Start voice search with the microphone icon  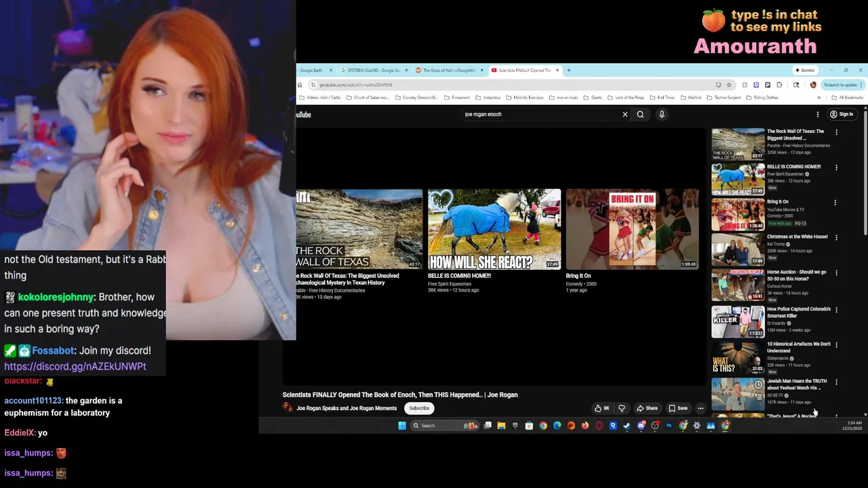coord(662,115)
